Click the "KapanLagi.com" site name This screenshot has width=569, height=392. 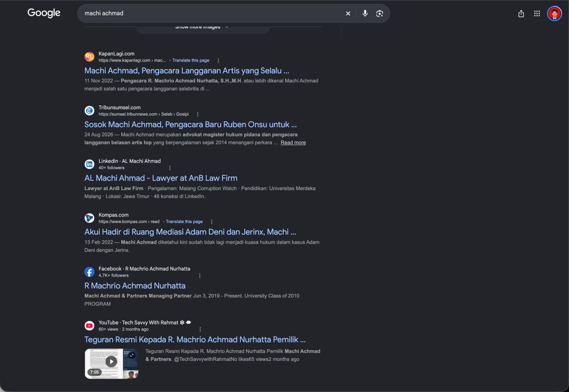[x=116, y=54]
